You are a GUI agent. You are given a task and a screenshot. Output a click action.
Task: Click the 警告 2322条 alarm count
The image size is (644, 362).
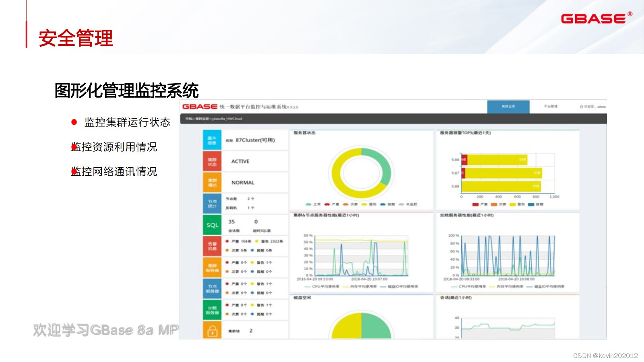pyautogui.click(x=269, y=241)
